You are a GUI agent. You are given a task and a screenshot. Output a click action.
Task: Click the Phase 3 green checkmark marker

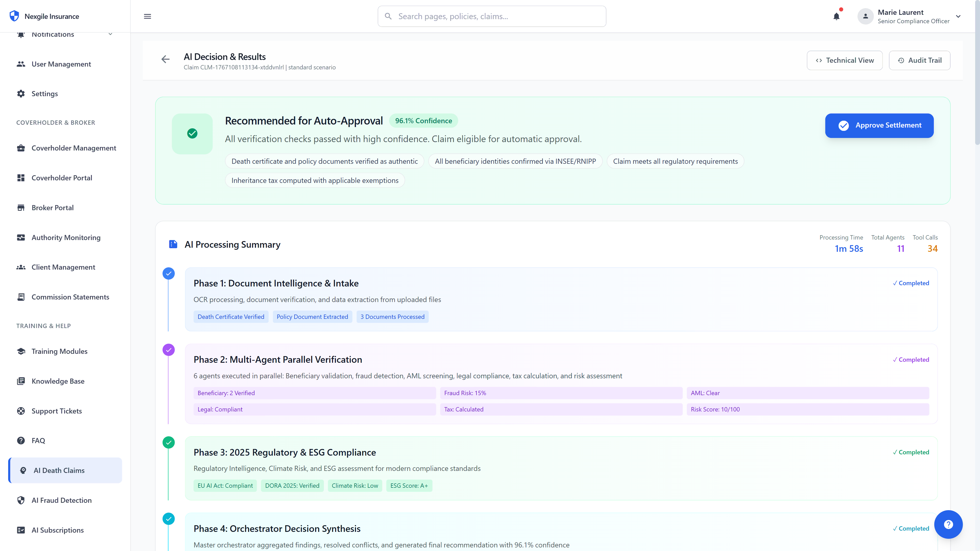[x=168, y=442]
